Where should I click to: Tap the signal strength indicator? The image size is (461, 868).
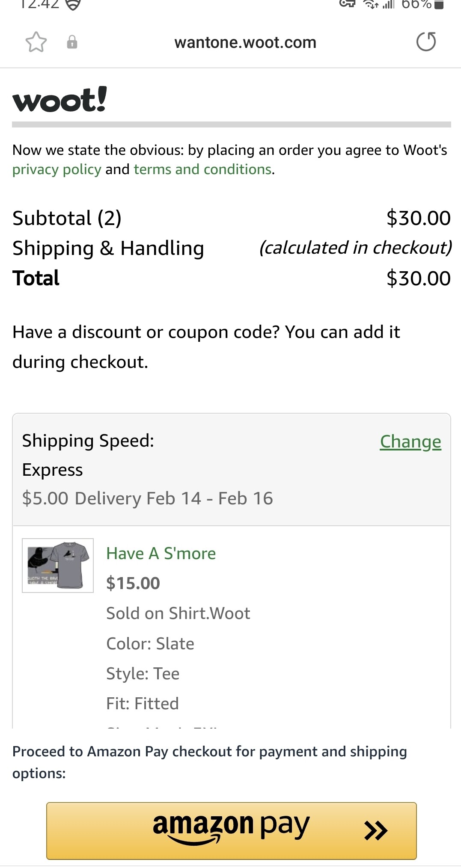coord(388,5)
